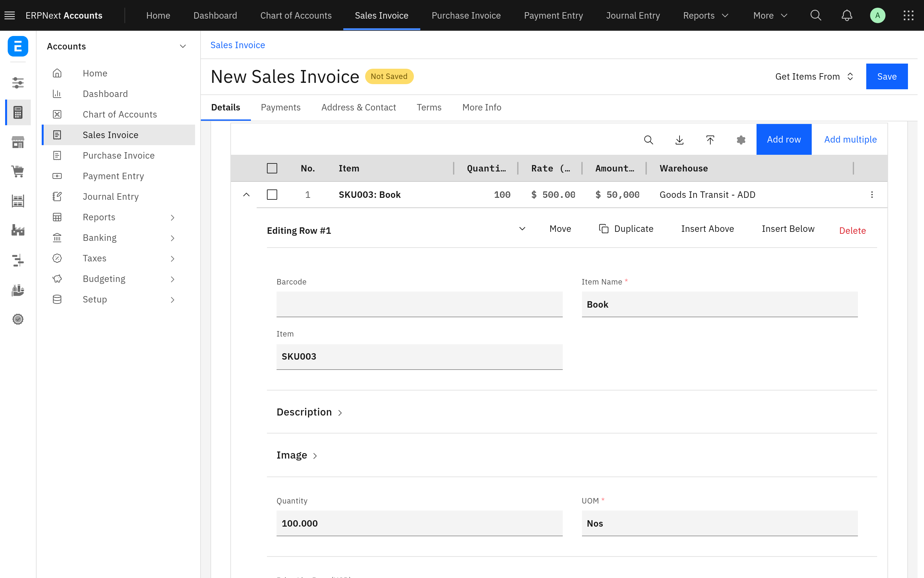Image resolution: width=924 pixels, height=578 pixels.
Task: Open Journal Entry in top navigation
Action: (633, 15)
